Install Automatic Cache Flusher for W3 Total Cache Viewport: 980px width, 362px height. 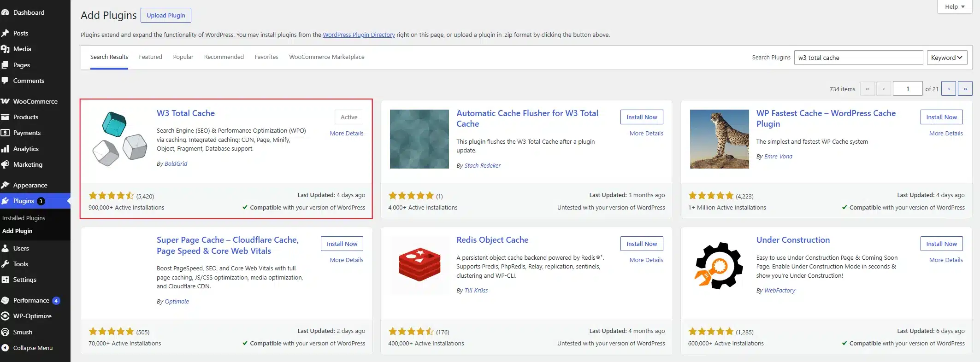click(642, 117)
